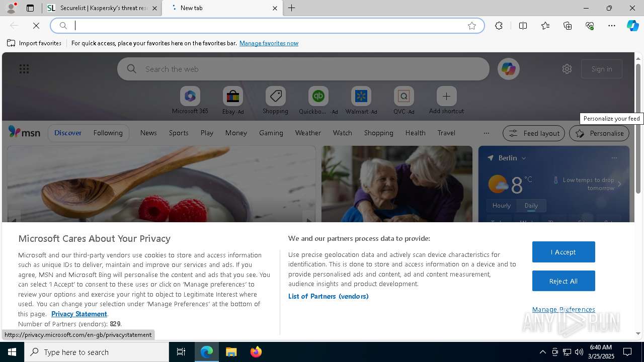Click the Personalise button
The height and width of the screenshot is (362, 644).
point(599,133)
